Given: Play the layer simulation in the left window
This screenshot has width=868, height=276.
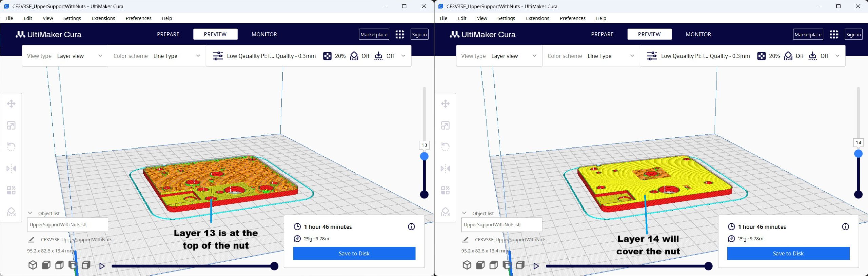Looking at the screenshot, I should click(x=102, y=266).
